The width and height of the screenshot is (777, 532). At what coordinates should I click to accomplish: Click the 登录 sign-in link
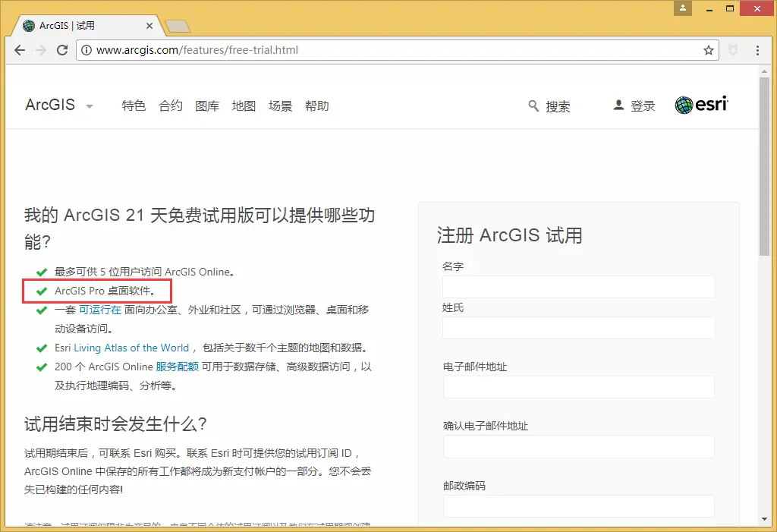[643, 105]
